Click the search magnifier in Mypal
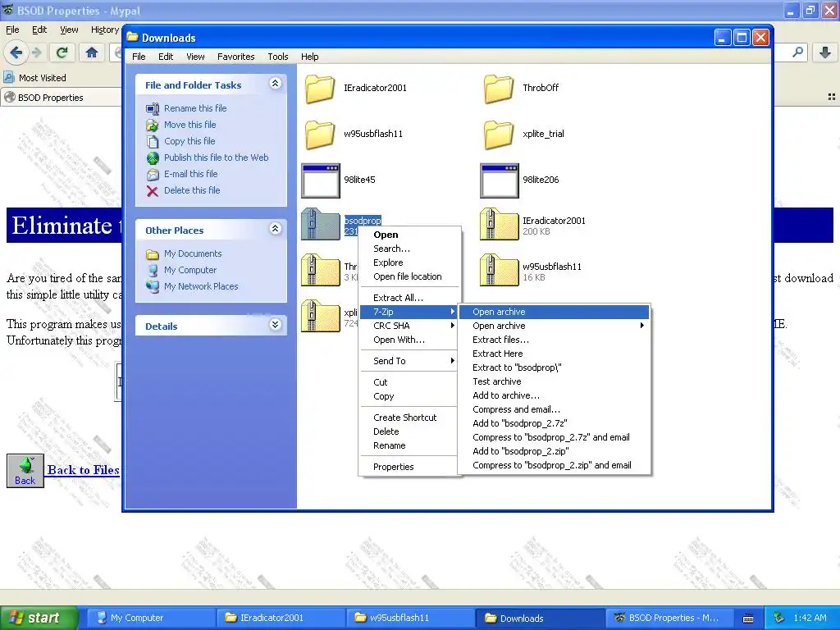The width and height of the screenshot is (840, 630). point(797,52)
